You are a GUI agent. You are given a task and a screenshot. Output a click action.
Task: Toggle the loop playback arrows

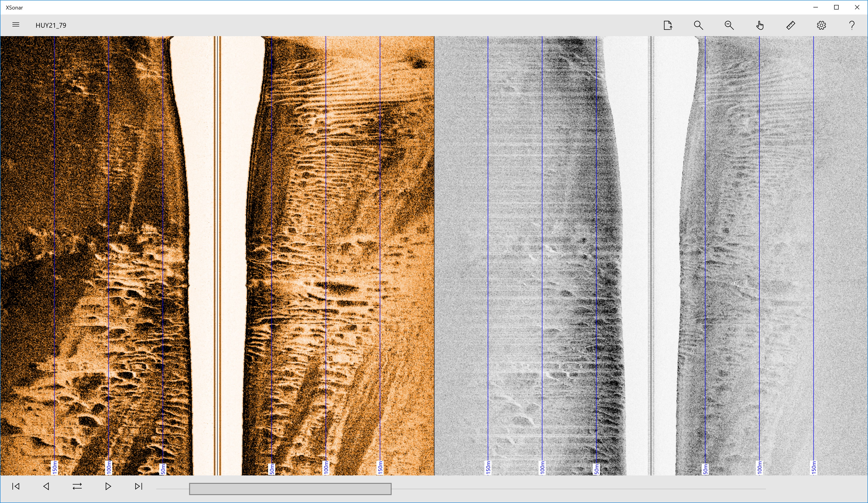pyautogui.click(x=77, y=486)
